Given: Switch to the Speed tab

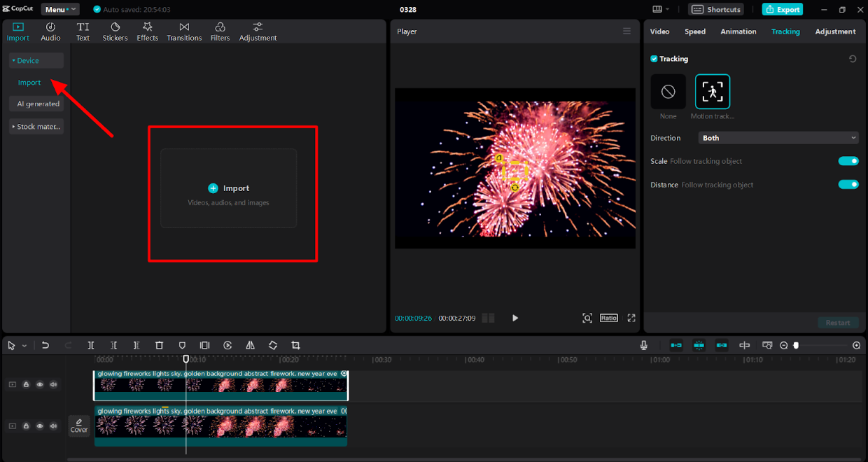Looking at the screenshot, I should click(694, 31).
